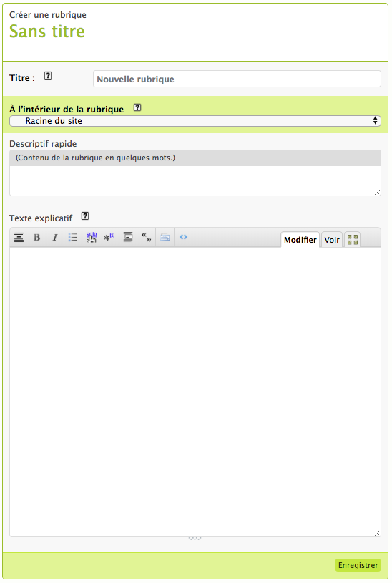The width and height of the screenshot is (392, 583).
Task: Click the heading/intertitle toolbar icon
Action: click(19, 237)
